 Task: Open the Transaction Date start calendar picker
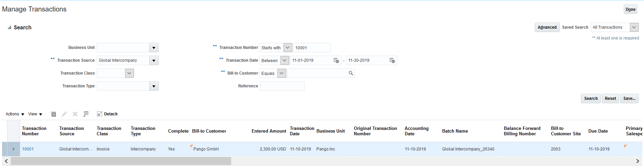[x=336, y=60]
